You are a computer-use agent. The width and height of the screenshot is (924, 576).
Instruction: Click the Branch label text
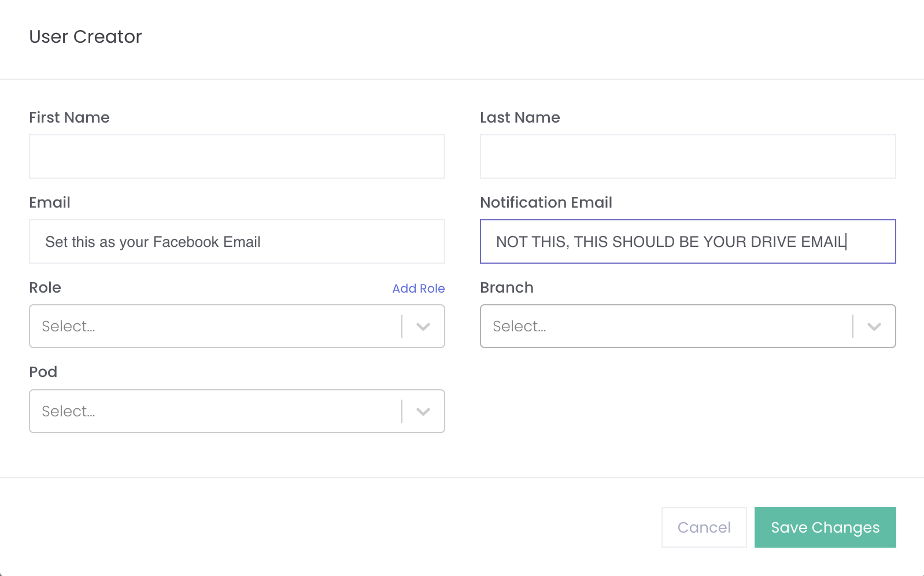[507, 287]
